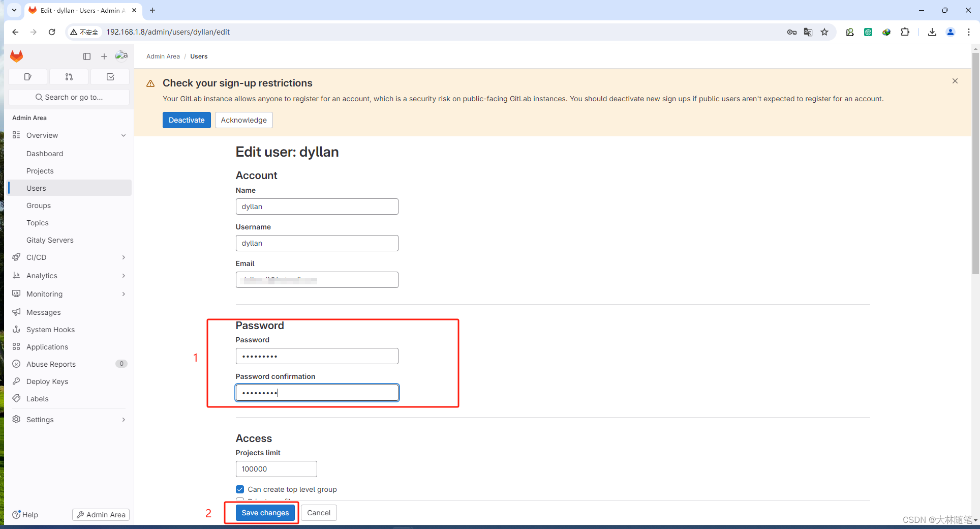Click the translate icon in the address bar
Viewport: 980px width, 529px height.
[808, 32]
